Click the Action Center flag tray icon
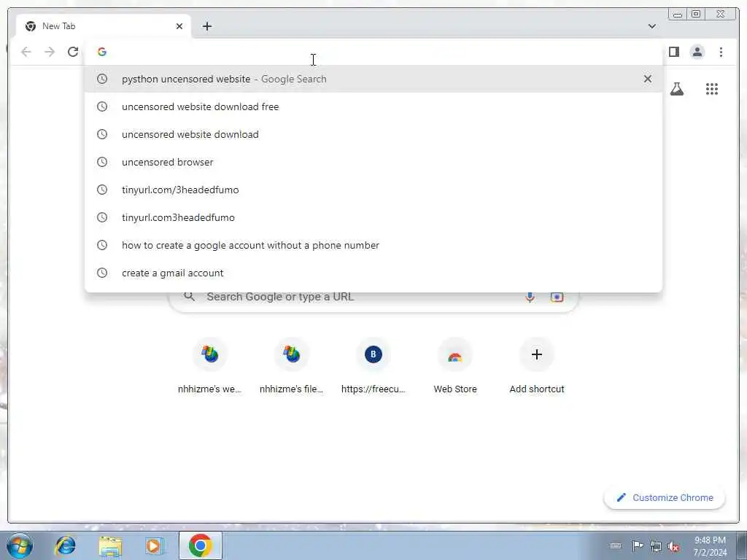The image size is (747, 560). 638,545
